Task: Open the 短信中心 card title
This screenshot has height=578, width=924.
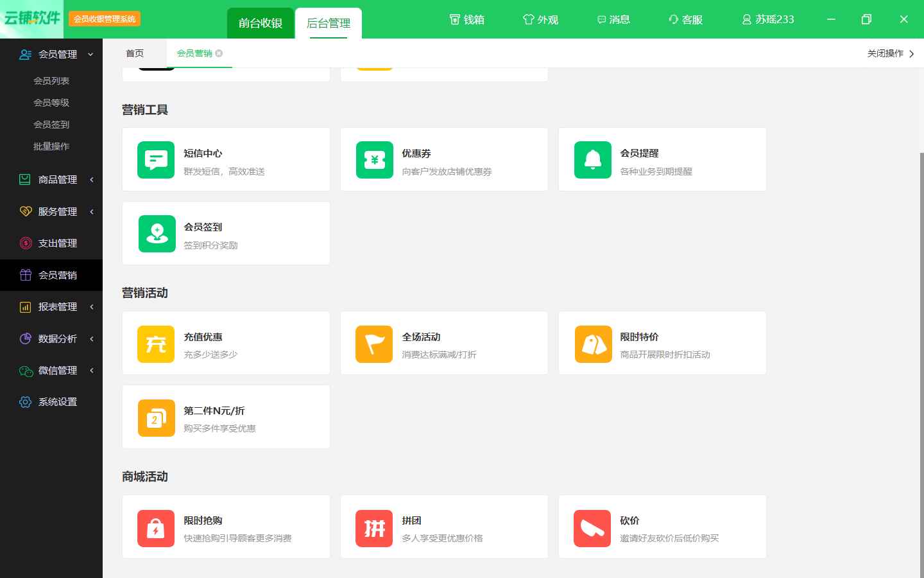Action: click(203, 153)
